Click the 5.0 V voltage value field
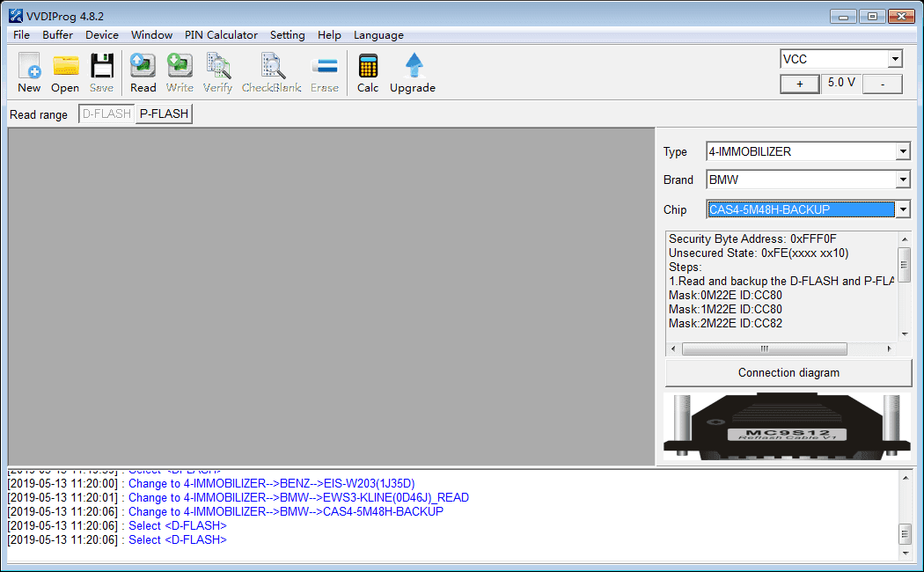This screenshot has height=572, width=924. click(841, 83)
